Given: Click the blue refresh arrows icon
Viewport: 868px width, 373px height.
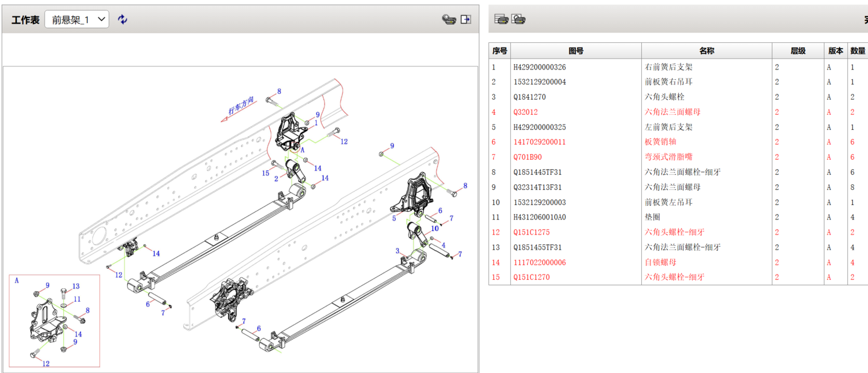Looking at the screenshot, I should pos(122,19).
